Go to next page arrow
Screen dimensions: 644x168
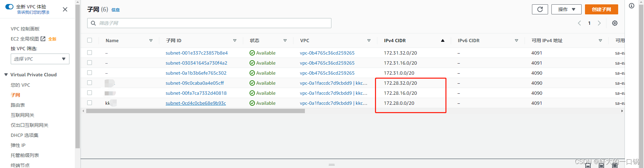[599, 23]
